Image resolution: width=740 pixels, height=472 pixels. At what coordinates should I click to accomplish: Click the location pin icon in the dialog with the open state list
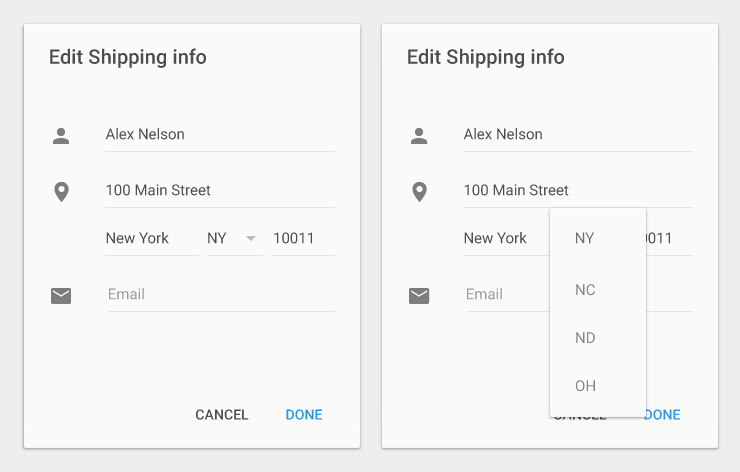[x=419, y=191]
